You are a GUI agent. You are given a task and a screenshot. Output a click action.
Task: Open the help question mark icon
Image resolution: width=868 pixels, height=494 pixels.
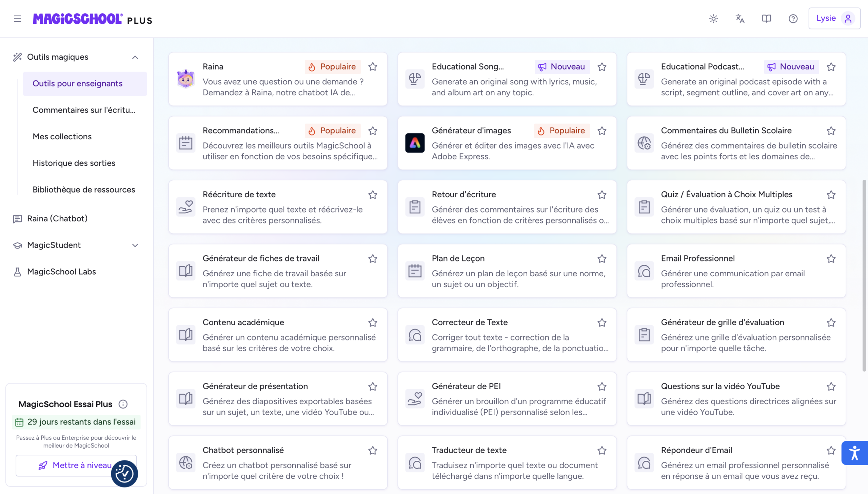coord(793,19)
